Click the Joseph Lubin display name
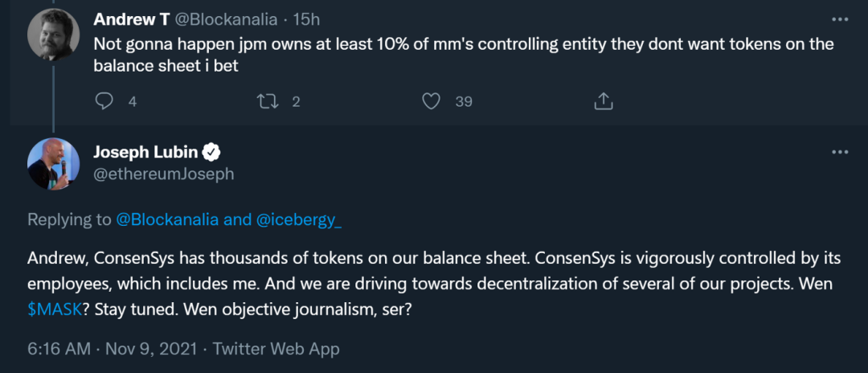Screen dimensions: 868x373 click(x=145, y=151)
